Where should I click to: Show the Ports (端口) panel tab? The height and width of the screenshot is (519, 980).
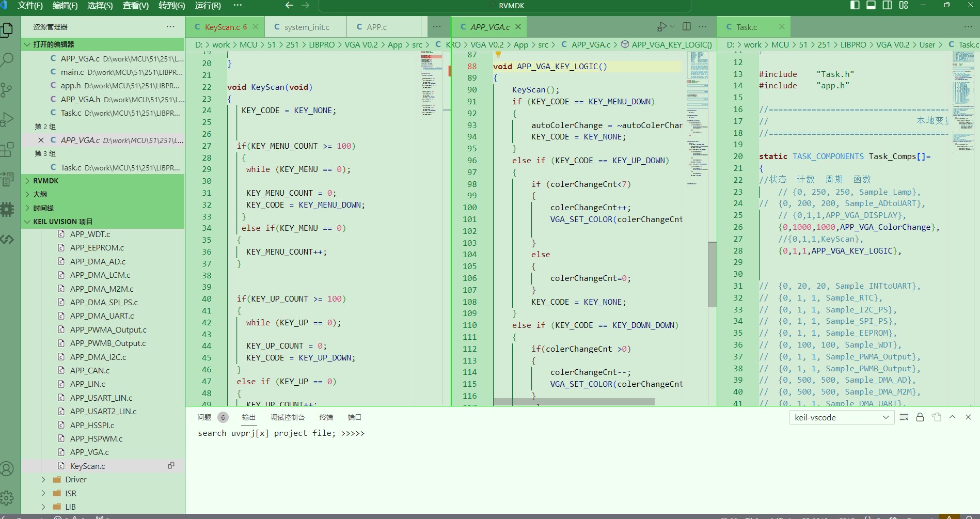coord(355,417)
